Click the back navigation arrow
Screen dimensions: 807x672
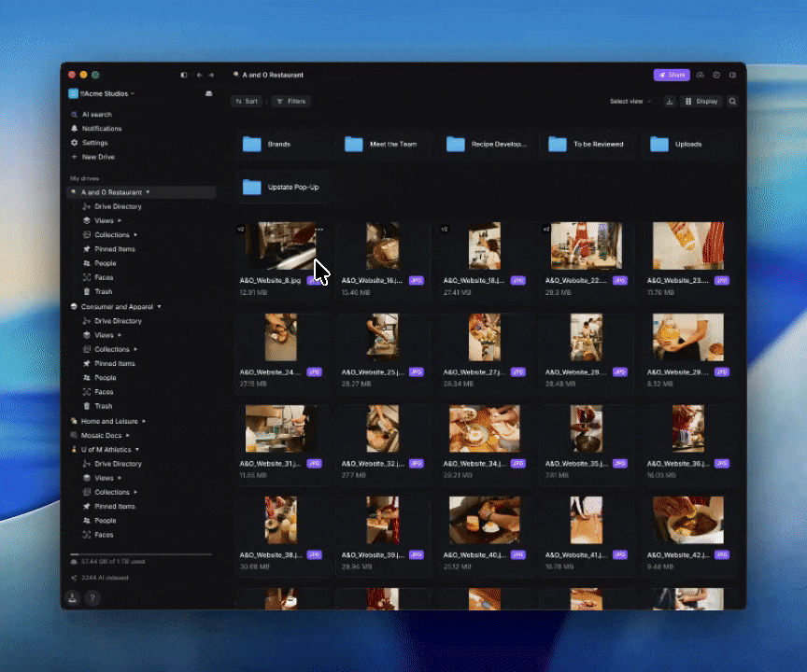click(x=200, y=75)
